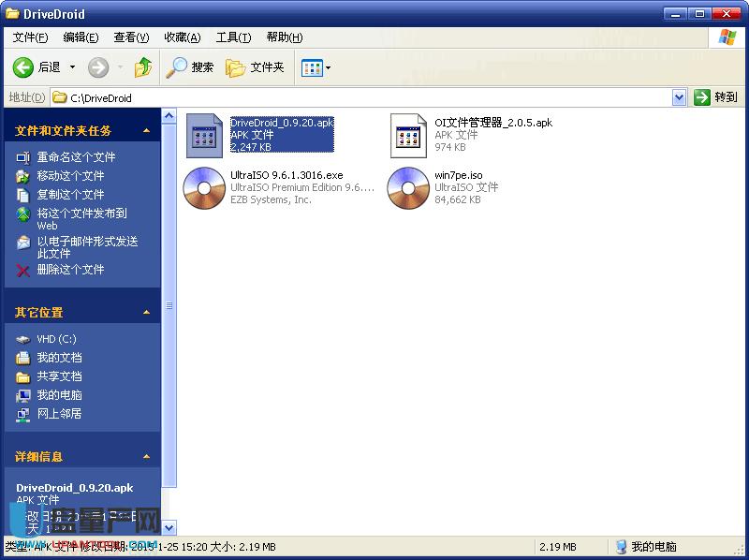Collapse the 文件和文件夹任务 panel

146,131
